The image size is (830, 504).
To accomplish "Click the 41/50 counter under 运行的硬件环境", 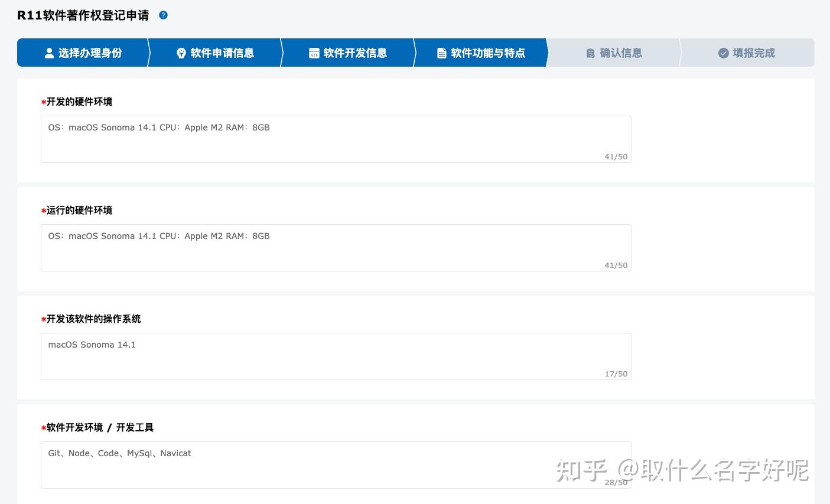I will coord(616,266).
